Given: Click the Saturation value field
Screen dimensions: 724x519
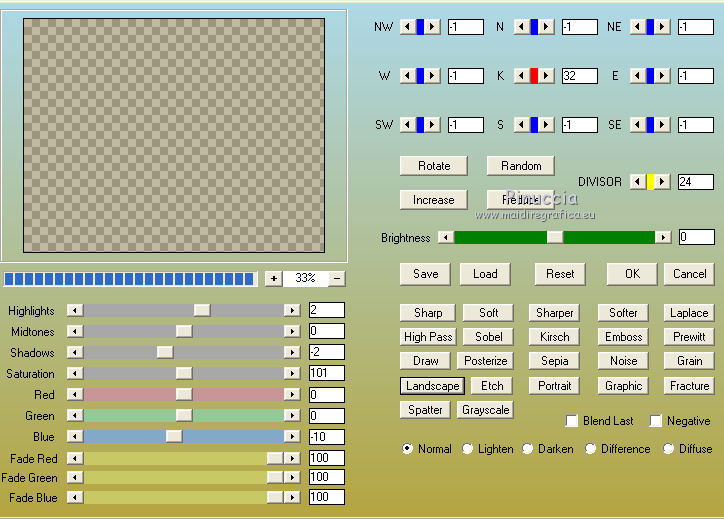Looking at the screenshot, I should (x=326, y=373).
